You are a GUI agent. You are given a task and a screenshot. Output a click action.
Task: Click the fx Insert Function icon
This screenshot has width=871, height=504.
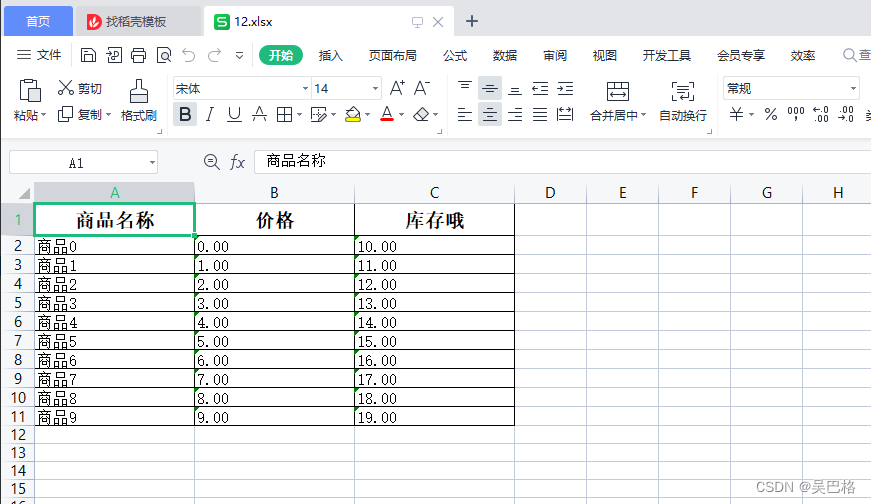(237, 162)
